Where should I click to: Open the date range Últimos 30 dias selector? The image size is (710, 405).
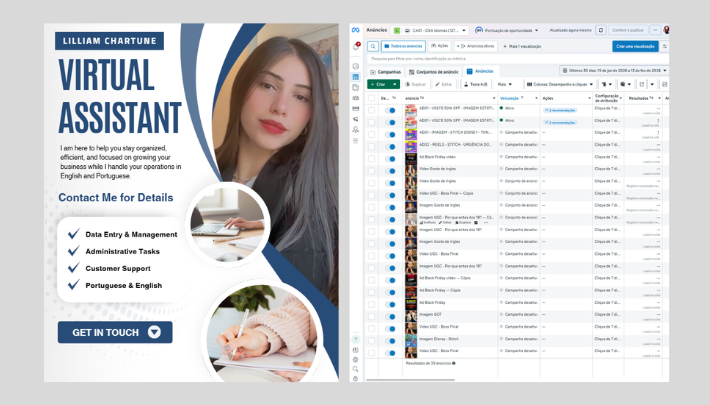click(614, 71)
